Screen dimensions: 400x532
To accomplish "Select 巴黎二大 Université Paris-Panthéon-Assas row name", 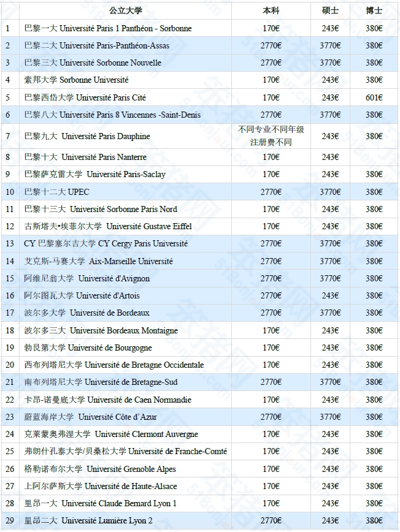I will tap(97, 45).
